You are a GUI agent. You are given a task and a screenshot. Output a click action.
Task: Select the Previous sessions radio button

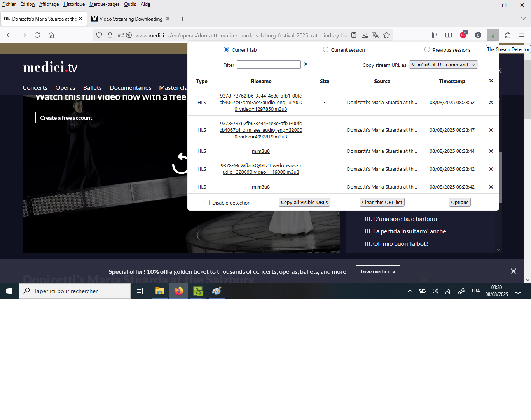(x=427, y=49)
